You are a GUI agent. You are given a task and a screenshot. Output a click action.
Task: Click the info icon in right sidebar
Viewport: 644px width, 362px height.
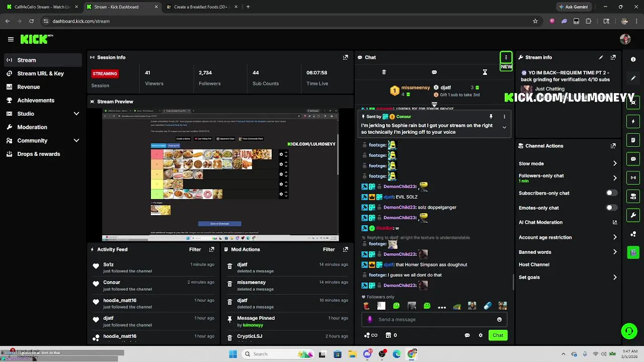click(x=633, y=59)
